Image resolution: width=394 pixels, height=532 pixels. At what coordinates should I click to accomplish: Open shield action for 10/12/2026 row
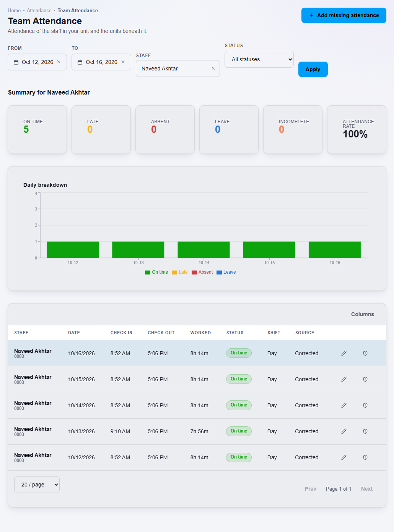(x=365, y=457)
